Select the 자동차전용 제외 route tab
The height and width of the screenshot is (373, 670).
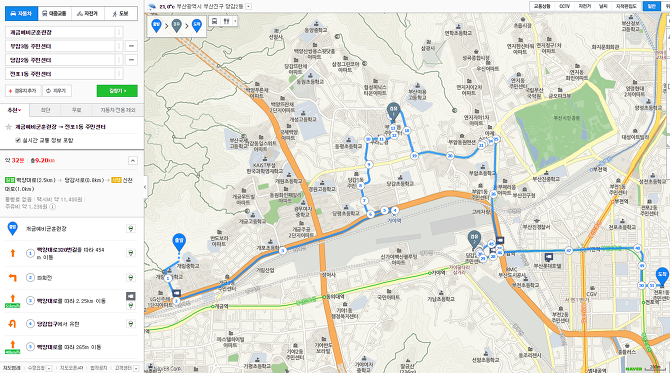[118, 110]
